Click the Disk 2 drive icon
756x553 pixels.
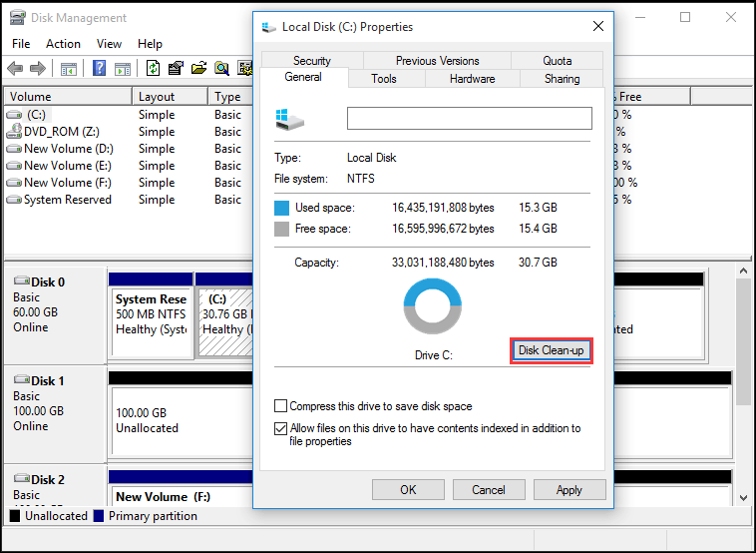pos(22,478)
